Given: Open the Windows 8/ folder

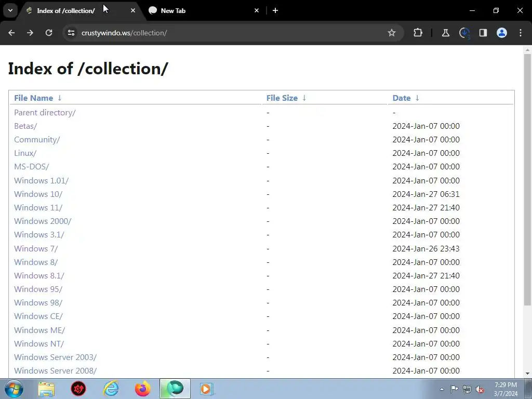Looking at the screenshot, I should 36,262.
